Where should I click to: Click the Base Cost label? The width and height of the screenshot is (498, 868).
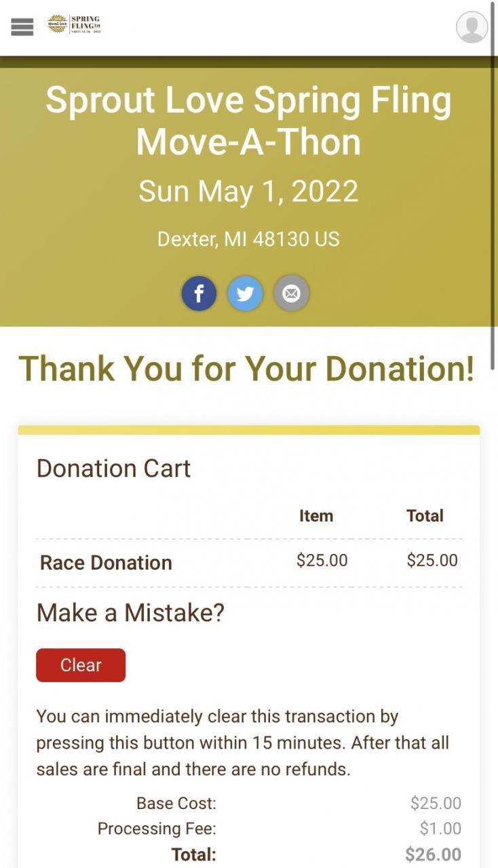(176, 804)
